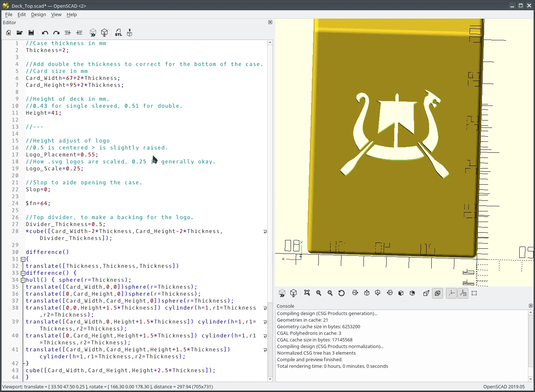Click Preview icon in editor toolbar
Image resolution: width=535 pixels, height=392 pixels.
pos(93,33)
